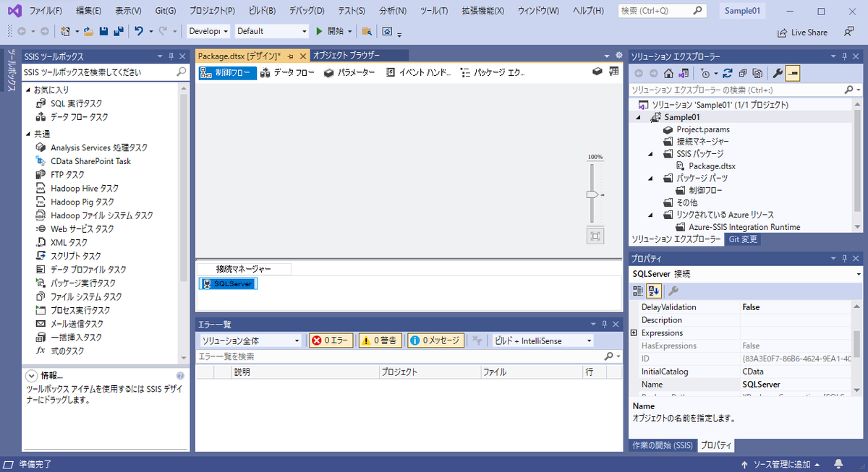Open the Git(G) menu
The height and width of the screenshot is (472, 868).
(x=166, y=11)
